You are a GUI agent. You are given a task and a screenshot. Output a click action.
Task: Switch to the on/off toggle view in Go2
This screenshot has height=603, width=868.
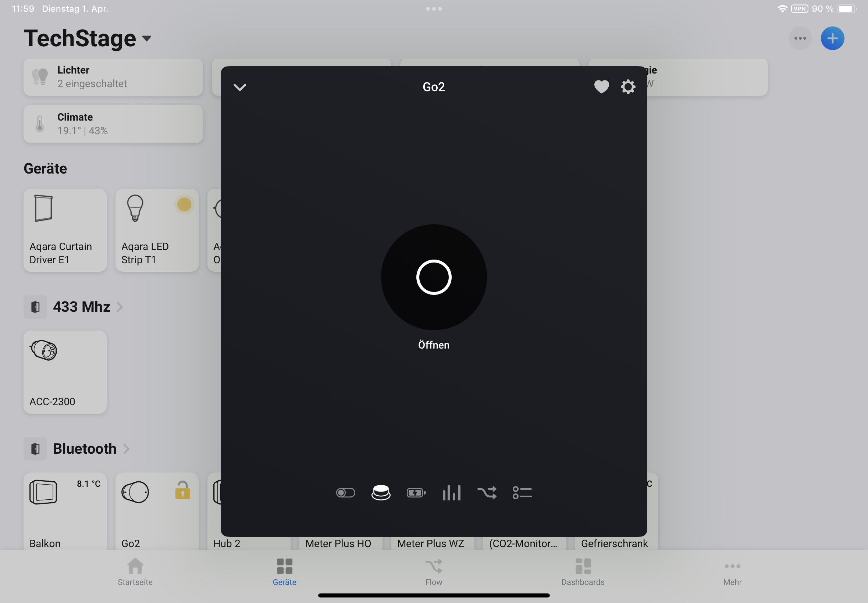tap(345, 493)
